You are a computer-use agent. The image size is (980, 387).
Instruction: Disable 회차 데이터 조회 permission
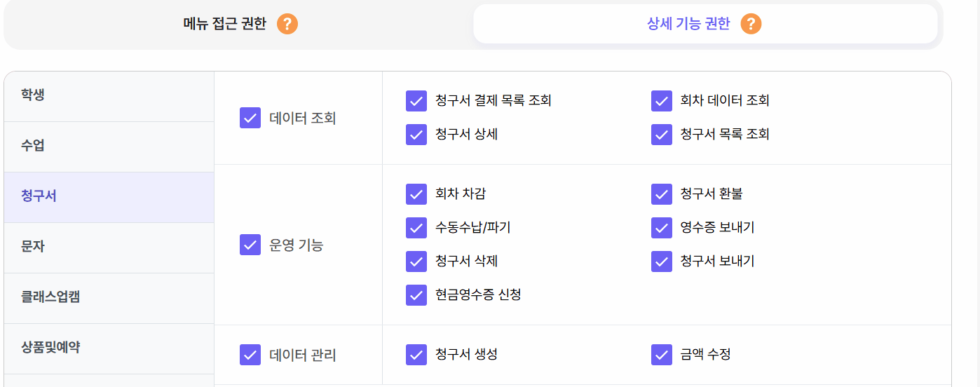click(x=662, y=101)
